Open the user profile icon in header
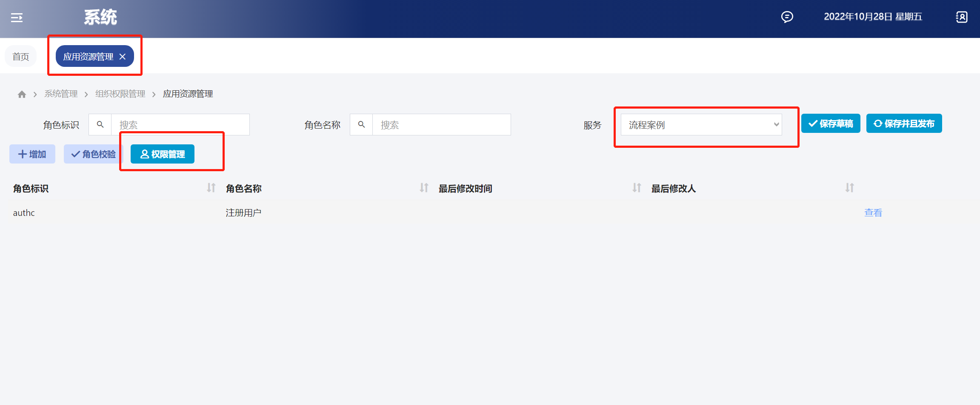 tap(961, 17)
